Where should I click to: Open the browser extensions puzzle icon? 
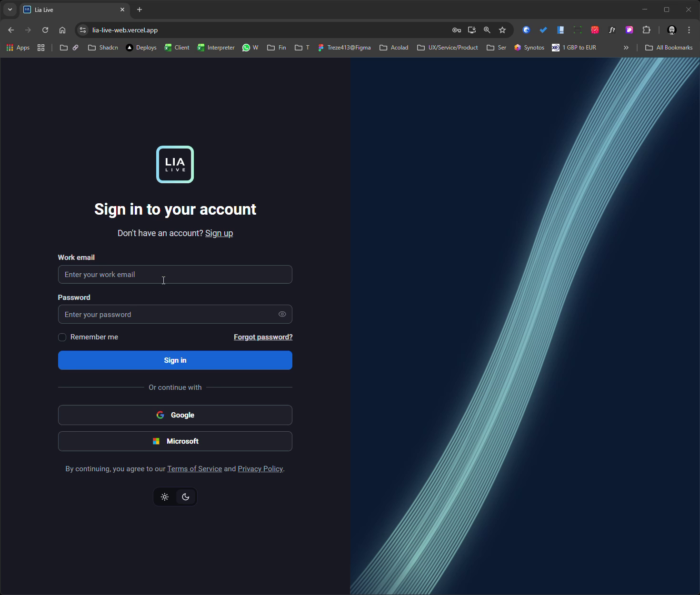coord(647,30)
